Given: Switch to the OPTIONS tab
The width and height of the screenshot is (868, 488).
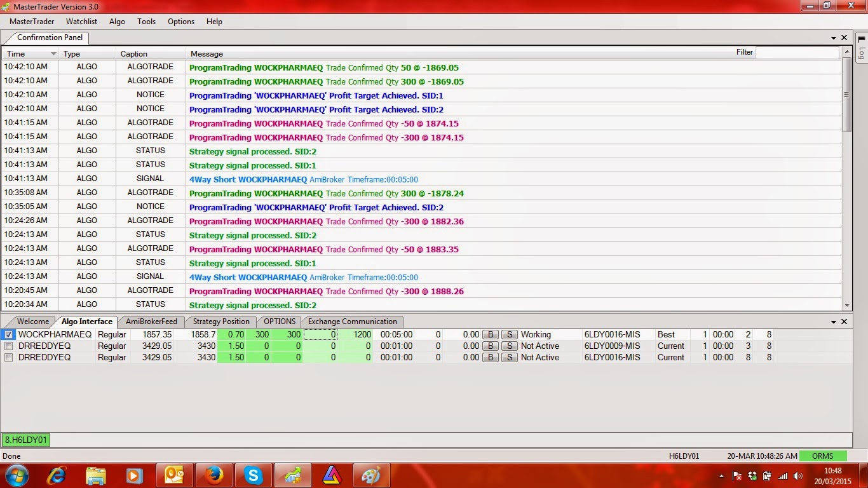Looking at the screenshot, I should click(280, 322).
